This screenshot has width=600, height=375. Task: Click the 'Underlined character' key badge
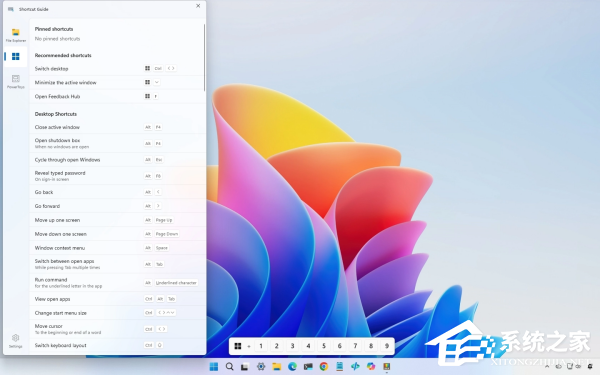tap(176, 283)
